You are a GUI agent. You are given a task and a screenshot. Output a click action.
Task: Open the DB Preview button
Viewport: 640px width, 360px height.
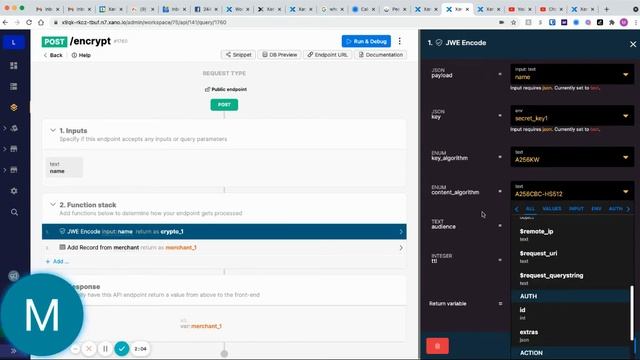pos(280,55)
